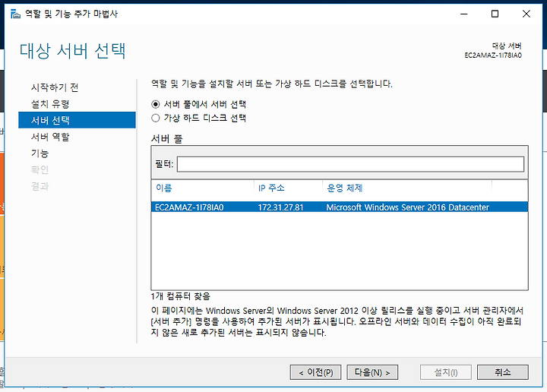Select server row EC2AMAZ-1I78IA0
Image resolution: width=547 pixels, height=392 pixels.
click(x=340, y=207)
